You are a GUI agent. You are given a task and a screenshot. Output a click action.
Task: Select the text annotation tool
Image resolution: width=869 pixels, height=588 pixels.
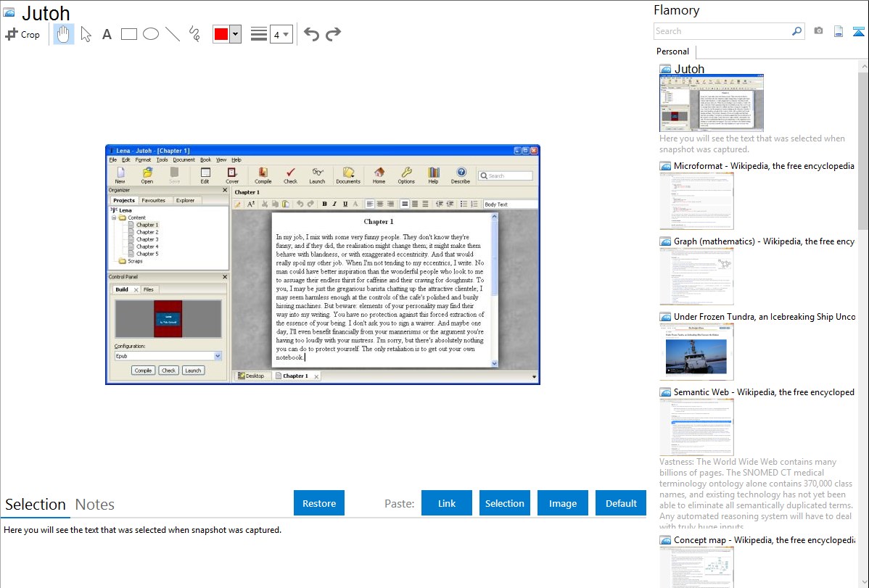pyautogui.click(x=107, y=34)
